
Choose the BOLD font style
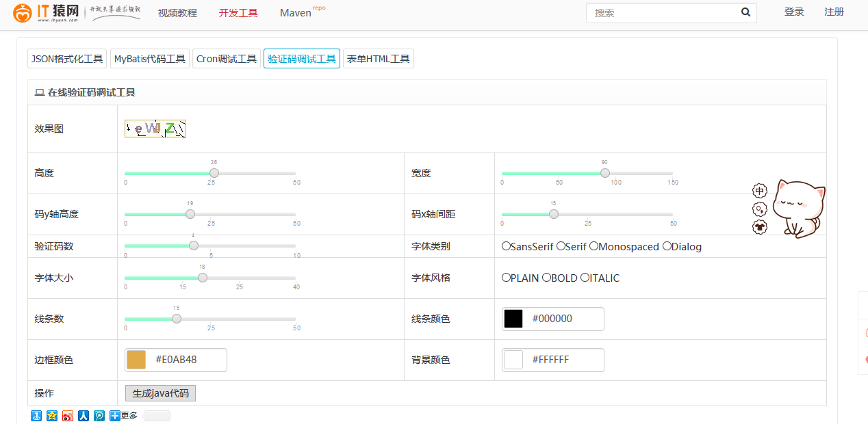[x=547, y=278]
